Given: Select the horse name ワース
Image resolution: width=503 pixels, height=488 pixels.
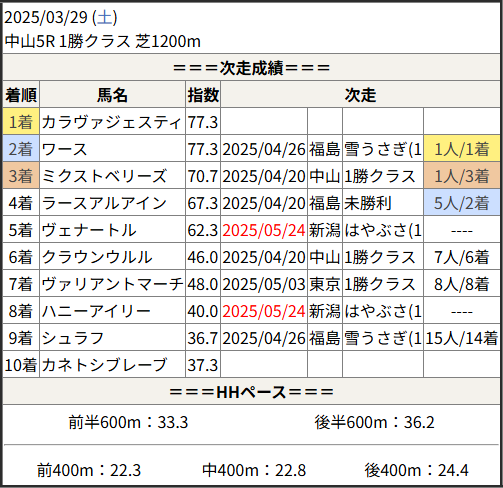Looking at the screenshot, I should tap(64, 149).
